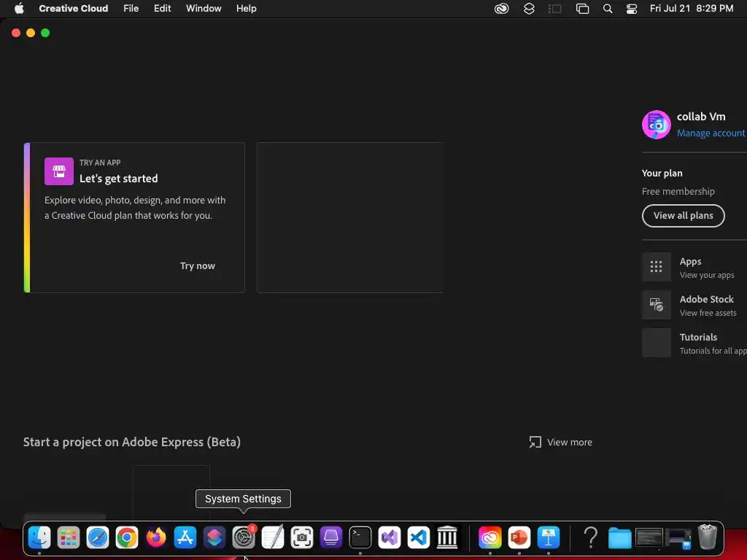Launch Visual Studio purple dock icon
Screen dimensions: 747x560
click(390, 537)
